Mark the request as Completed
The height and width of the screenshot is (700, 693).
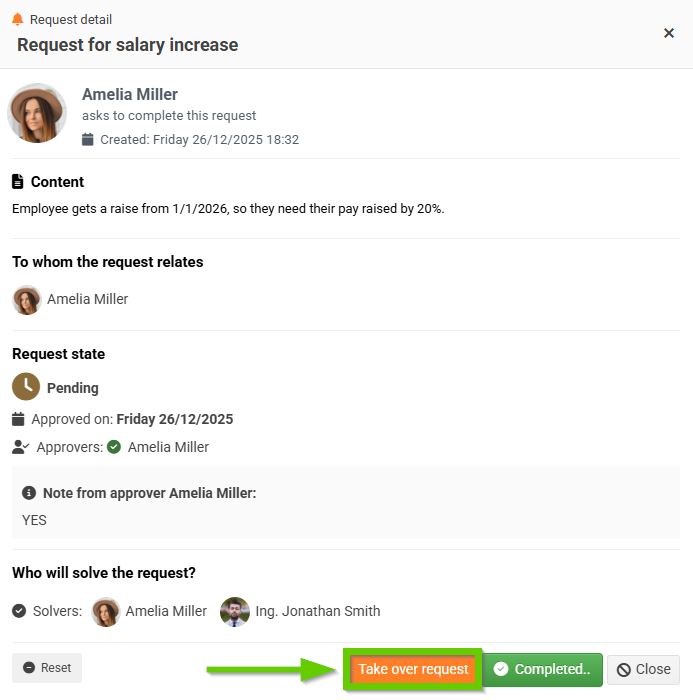[542, 669]
